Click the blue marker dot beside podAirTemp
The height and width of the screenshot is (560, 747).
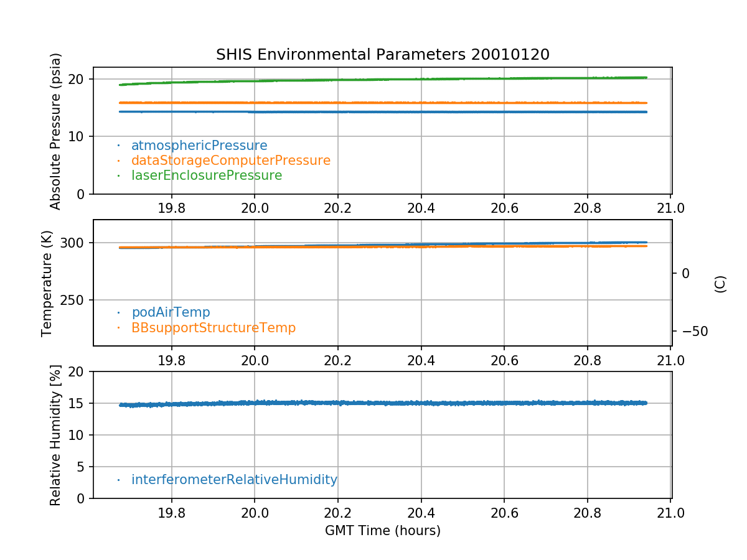118,312
